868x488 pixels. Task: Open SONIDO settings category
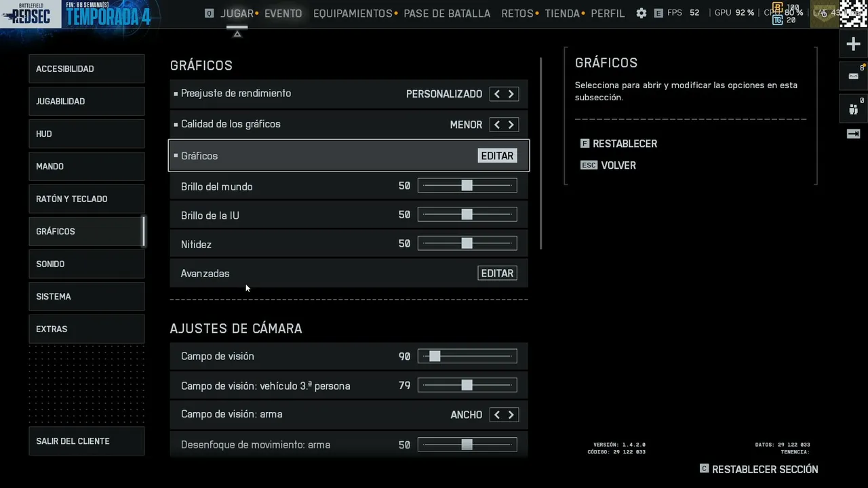coord(87,264)
